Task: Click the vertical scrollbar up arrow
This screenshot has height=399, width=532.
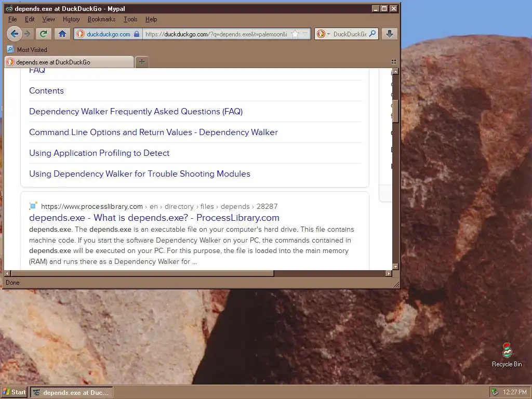Action: point(395,71)
